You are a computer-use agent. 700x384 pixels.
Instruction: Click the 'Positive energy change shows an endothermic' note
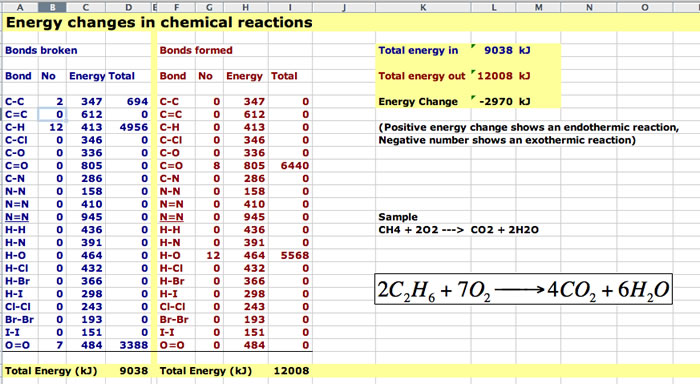coord(529,127)
